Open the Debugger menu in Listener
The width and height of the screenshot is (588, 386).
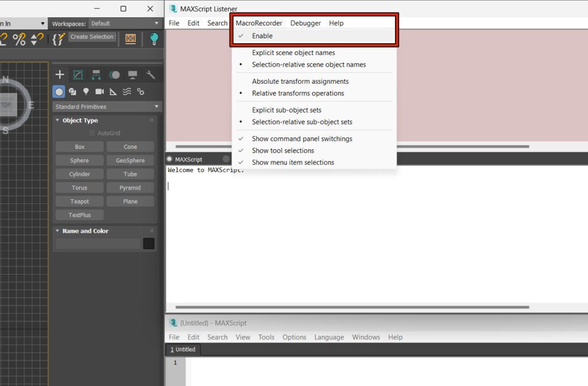(x=305, y=23)
